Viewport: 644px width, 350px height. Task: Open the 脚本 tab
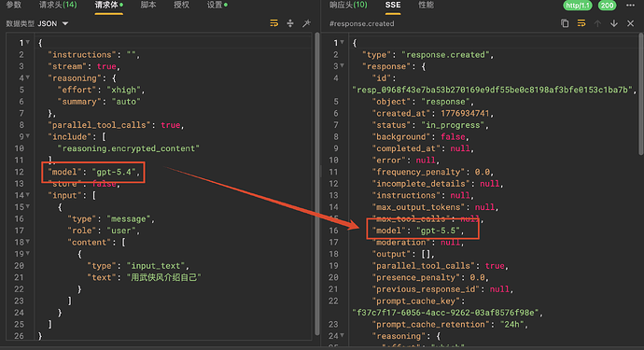(x=148, y=5)
